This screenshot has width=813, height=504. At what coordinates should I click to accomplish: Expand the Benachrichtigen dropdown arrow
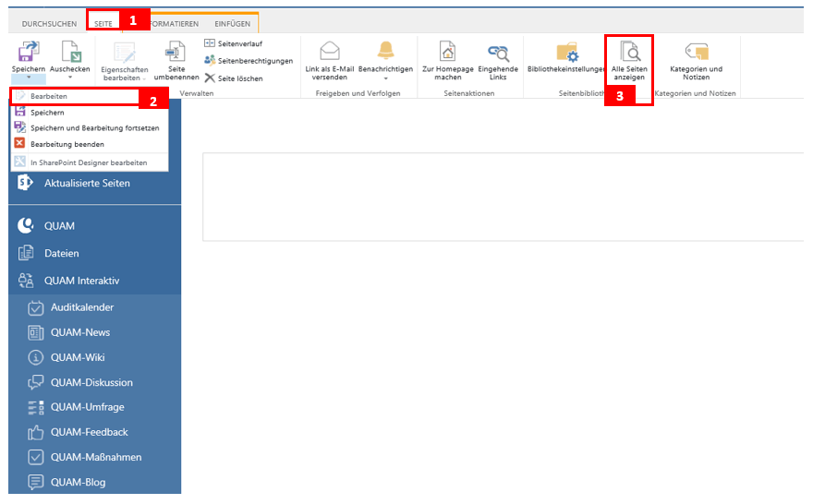tap(385, 78)
